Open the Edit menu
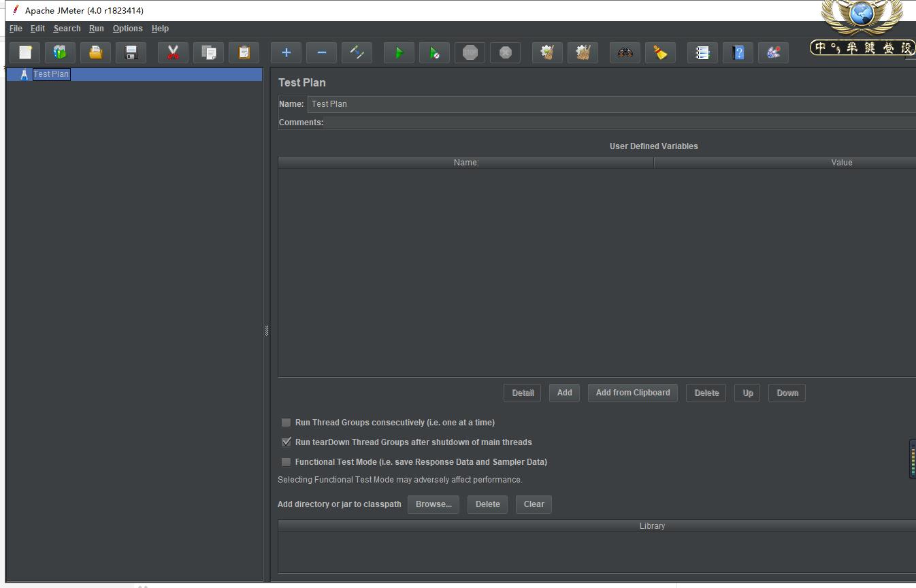Screen dimensions: 916x588 click(x=37, y=29)
